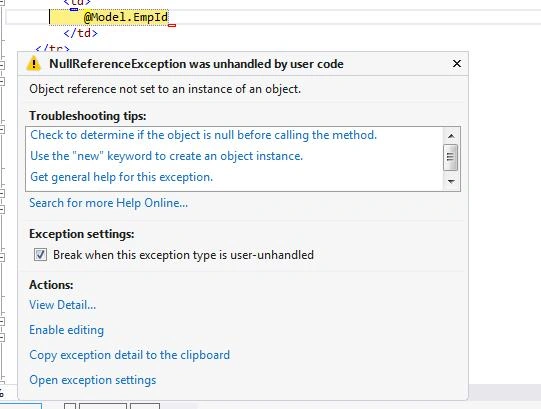This screenshot has height=409, width=541.
Task: Click the yellow warning triangle icon
Action: tap(33, 64)
